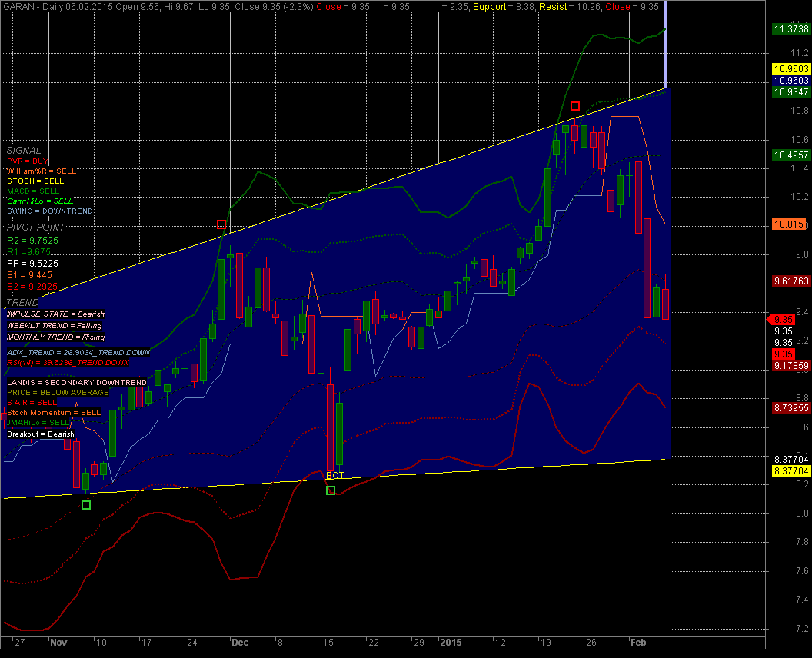This screenshot has height=658, width=812.
Task: Click the 8.73955 dark red axis label
Action: pyautogui.click(x=790, y=407)
